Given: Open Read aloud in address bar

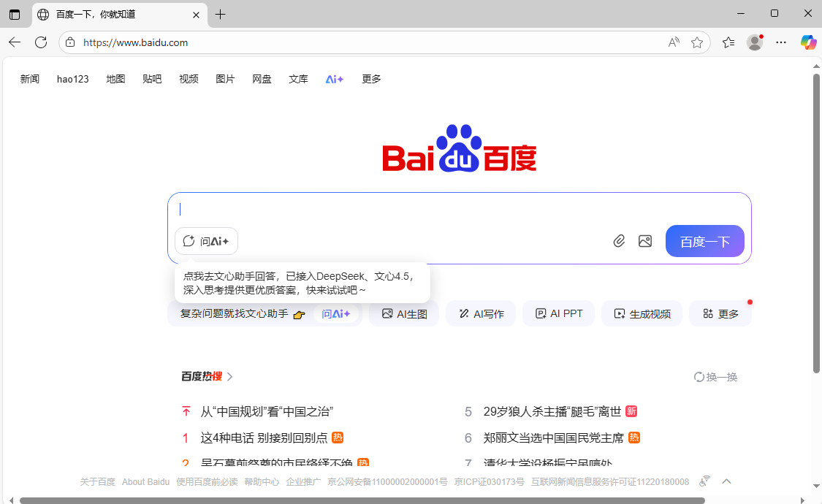Looking at the screenshot, I should coord(674,42).
